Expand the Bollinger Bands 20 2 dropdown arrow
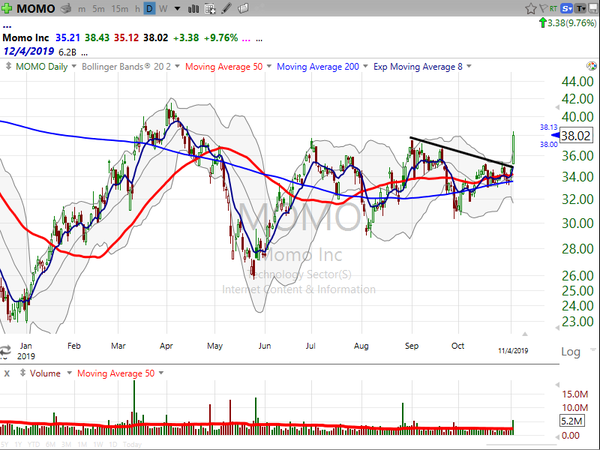 tap(177, 67)
